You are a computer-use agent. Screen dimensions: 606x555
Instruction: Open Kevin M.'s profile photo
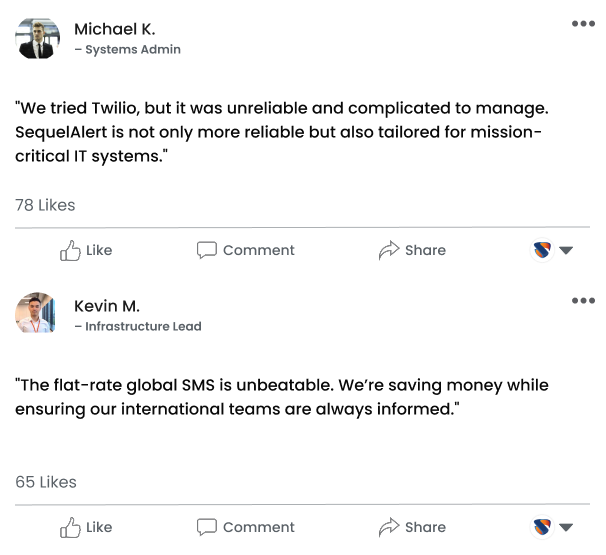[x=36, y=314]
